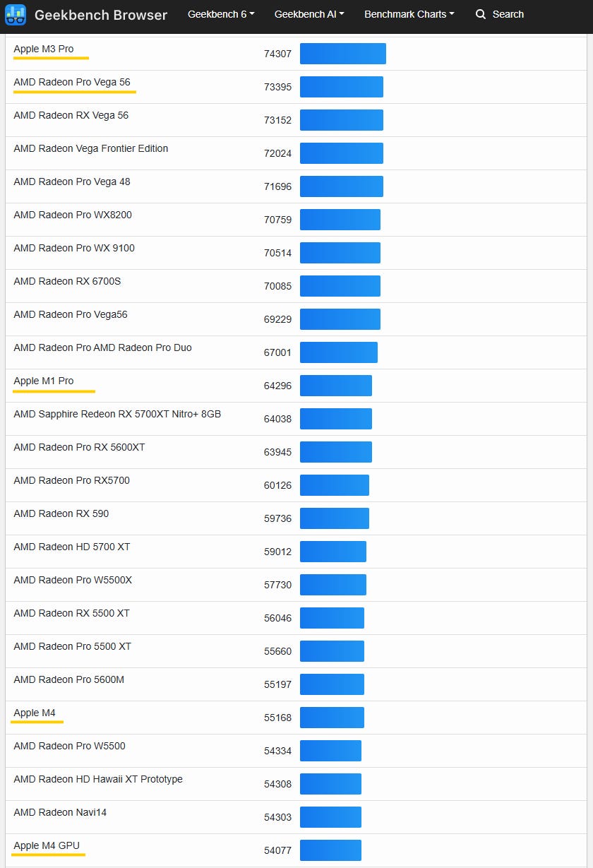593x868 pixels.
Task: Click the AMD Radeon RX 6700S name
Action: 67,282
